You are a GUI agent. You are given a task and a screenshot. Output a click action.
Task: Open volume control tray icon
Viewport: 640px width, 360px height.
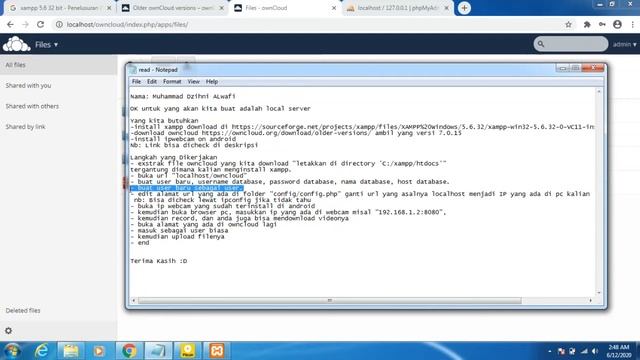[x=595, y=351]
